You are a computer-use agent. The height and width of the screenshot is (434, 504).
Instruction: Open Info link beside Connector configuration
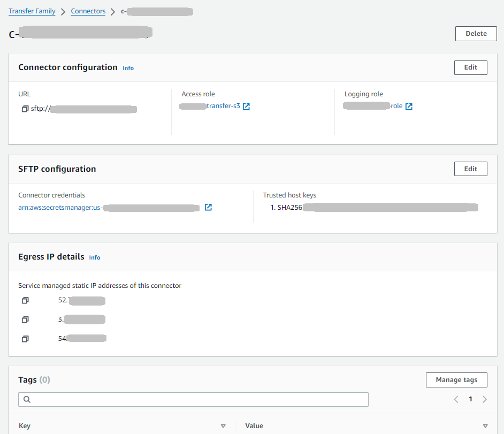(x=128, y=68)
